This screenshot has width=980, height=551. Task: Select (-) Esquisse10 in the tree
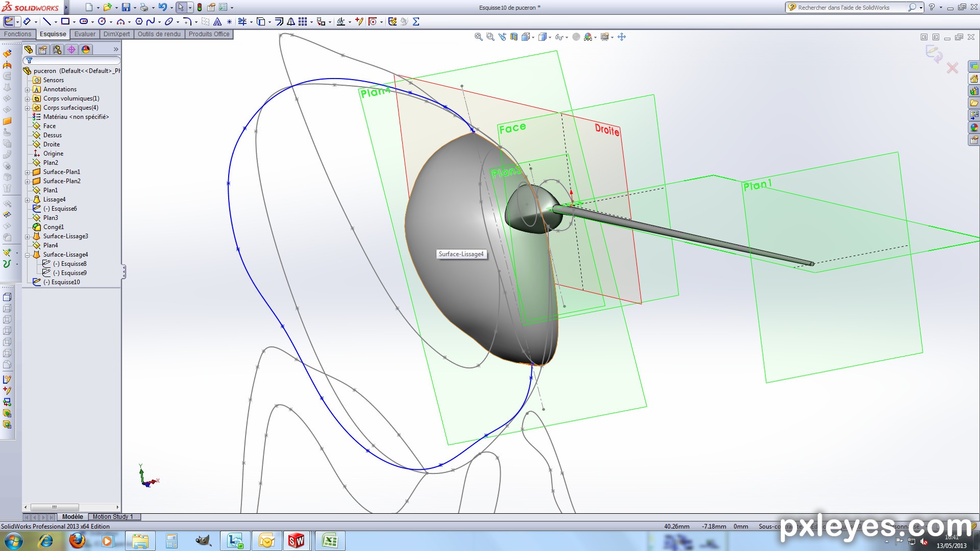pyautogui.click(x=56, y=282)
